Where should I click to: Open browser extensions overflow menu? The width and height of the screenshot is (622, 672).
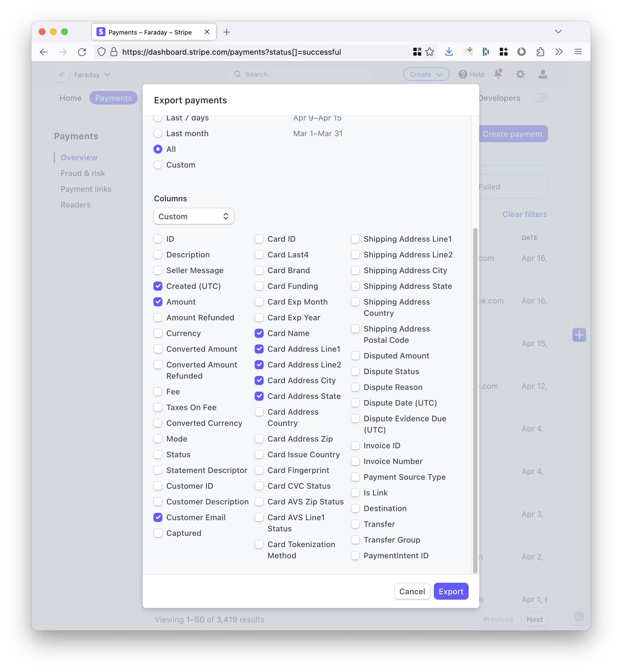[x=559, y=52]
